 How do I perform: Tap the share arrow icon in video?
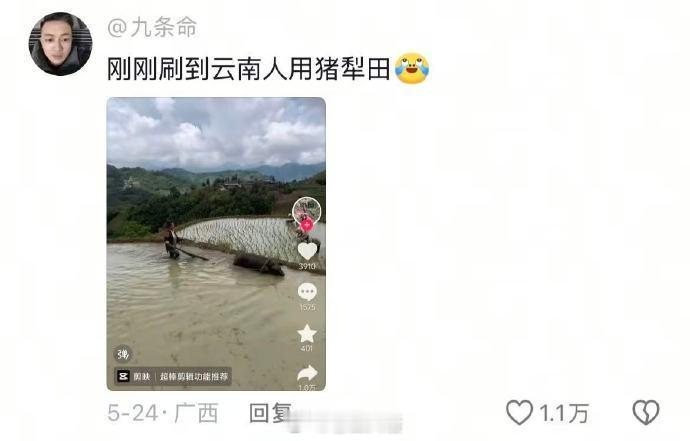pyautogui.click(x=307, y=374)
